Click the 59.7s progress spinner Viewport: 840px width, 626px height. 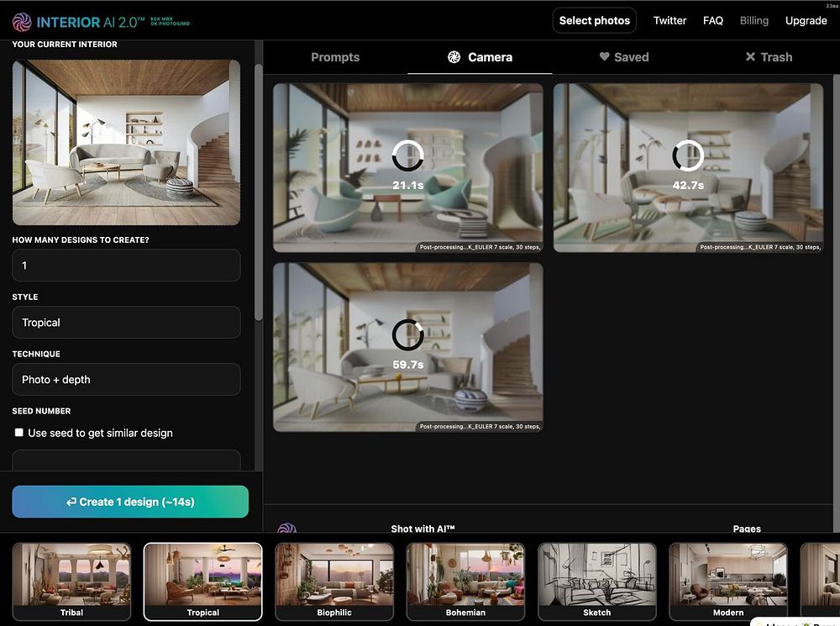tap(408, 335)
